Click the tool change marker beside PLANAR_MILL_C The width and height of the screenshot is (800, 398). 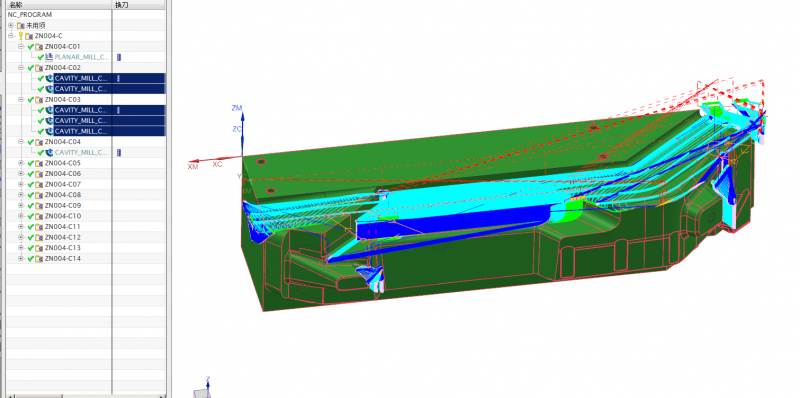[x=119, y=57]
